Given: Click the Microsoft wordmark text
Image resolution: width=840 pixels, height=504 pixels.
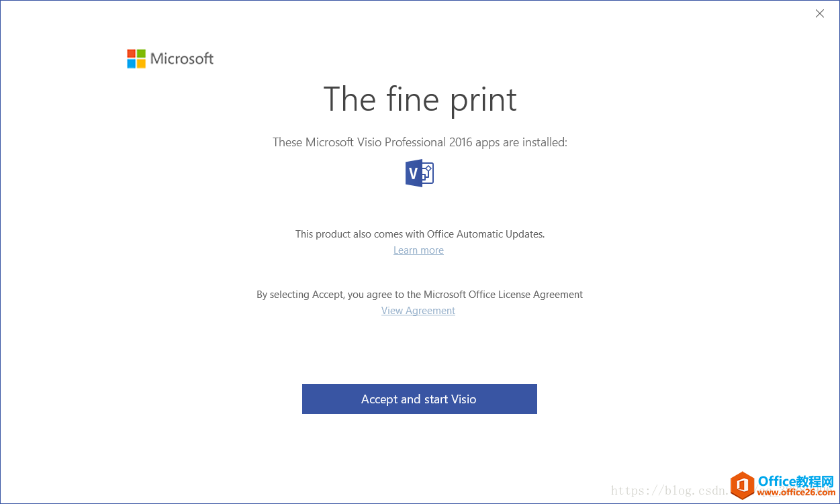Looking at the screenshot, I should (x=182, y=59).
